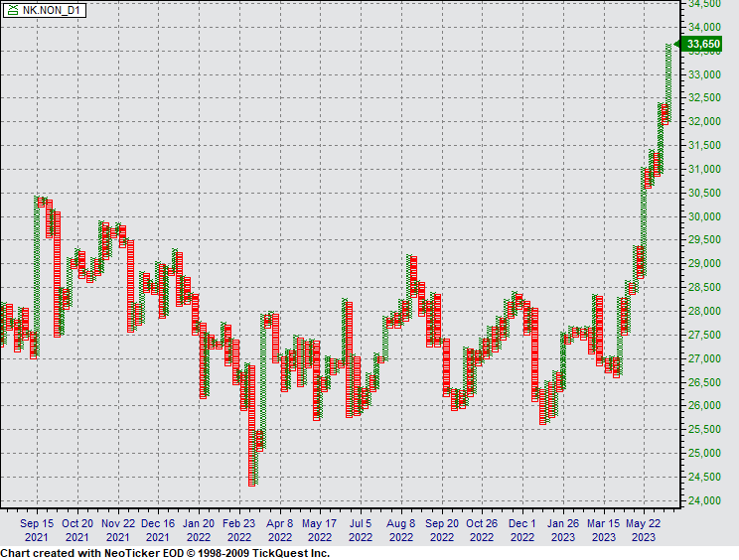The width and height of the screenshot is (739, 560).
Task: Select the May 22 2023 date label
Action: 643,530
